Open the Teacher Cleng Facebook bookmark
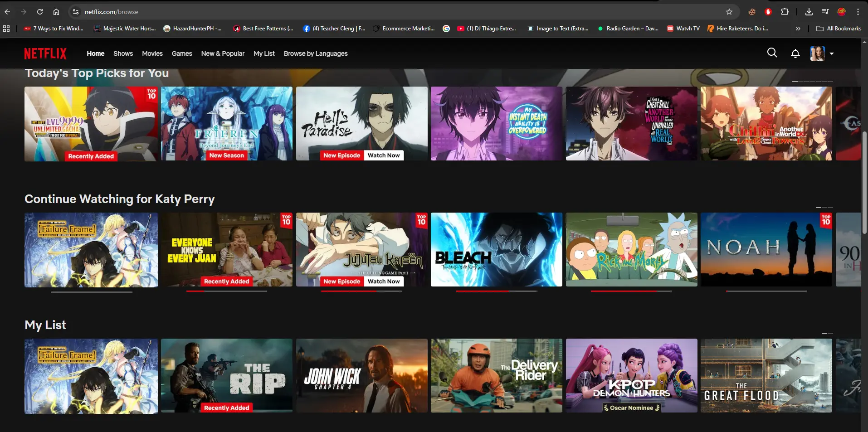Image resolution: width=868 pixels, height=432 pixels. [x=334, y=29]
